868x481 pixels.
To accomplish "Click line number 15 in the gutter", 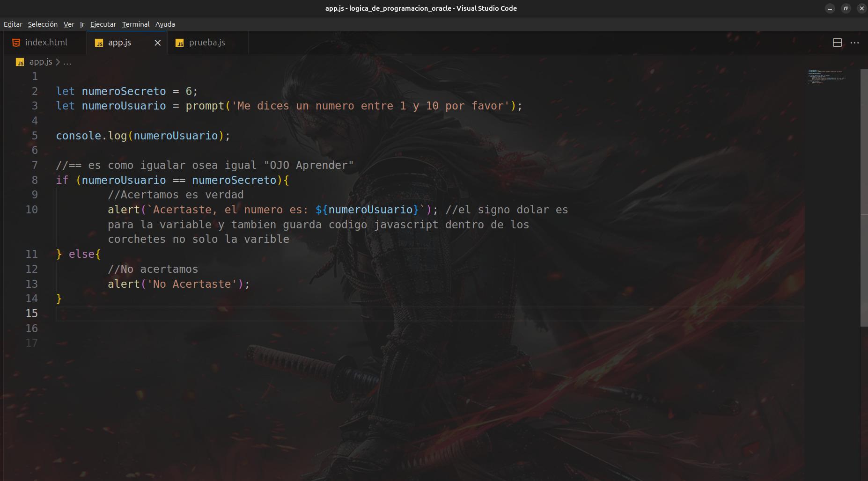I will click(x=31, y=313).
